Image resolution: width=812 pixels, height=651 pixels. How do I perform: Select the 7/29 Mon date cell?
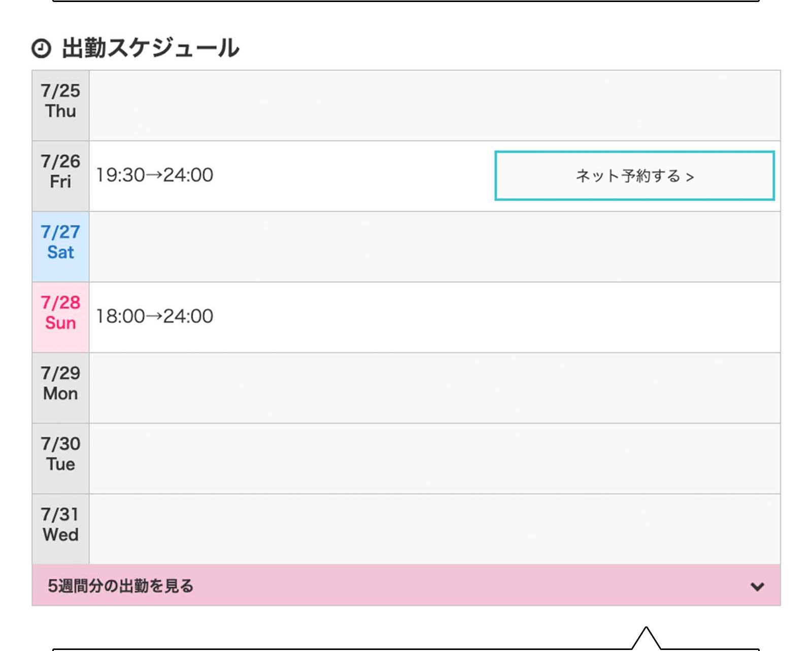coord(60,388)
